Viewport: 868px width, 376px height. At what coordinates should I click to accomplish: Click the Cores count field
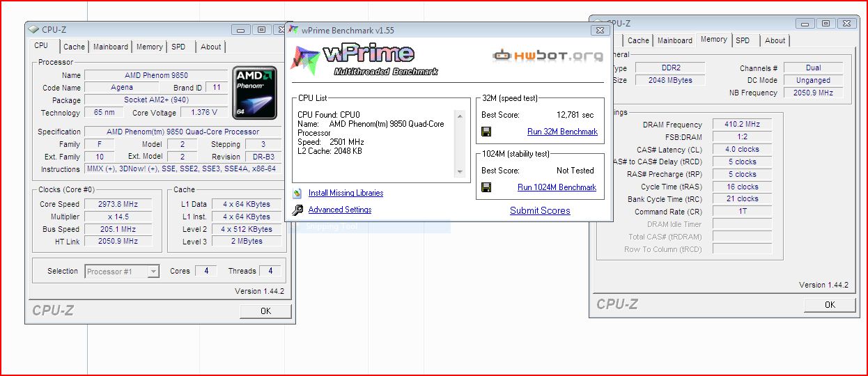pos(206,271)
